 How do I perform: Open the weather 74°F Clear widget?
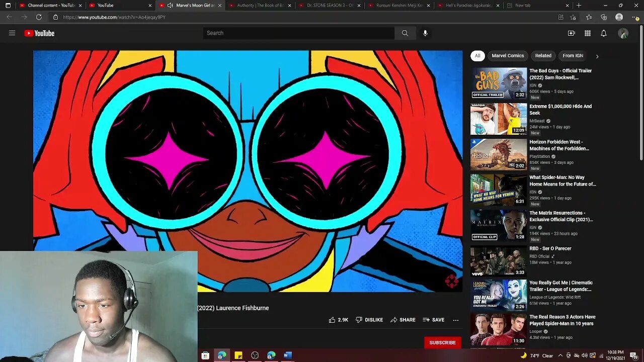tap(537, 355)
